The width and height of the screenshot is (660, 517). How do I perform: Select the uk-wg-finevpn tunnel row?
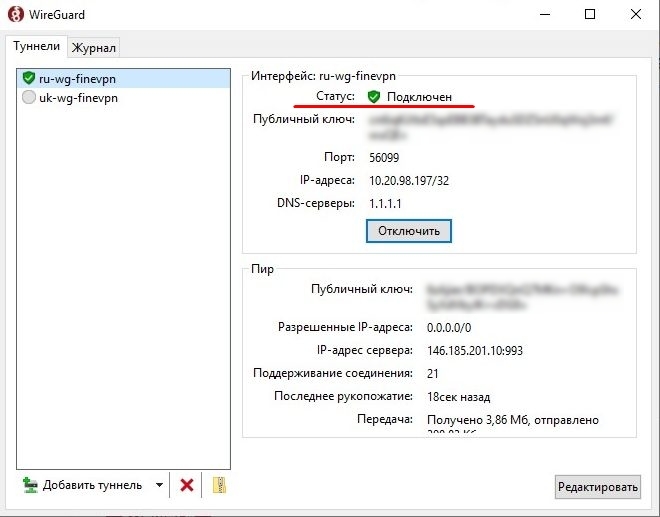coord(124,98)
